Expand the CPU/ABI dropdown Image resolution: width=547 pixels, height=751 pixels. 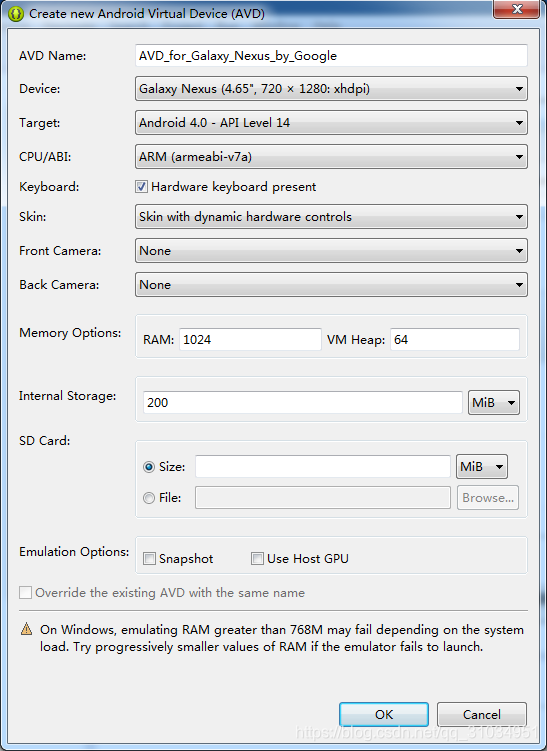click(x=331, y=157)
